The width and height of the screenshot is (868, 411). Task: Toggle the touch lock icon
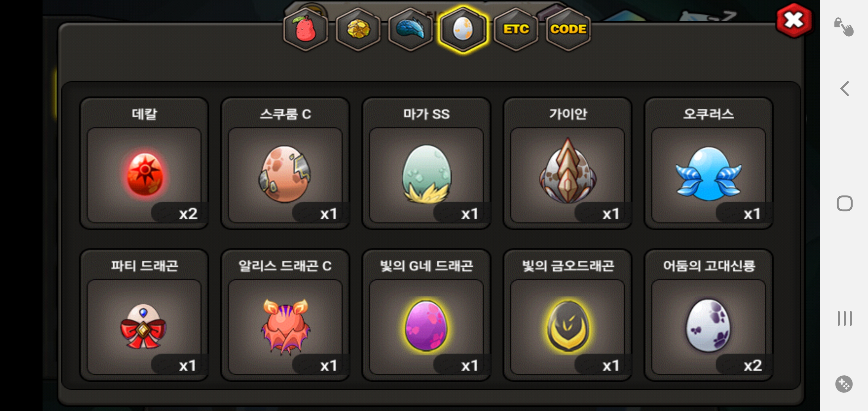(844, 27)
